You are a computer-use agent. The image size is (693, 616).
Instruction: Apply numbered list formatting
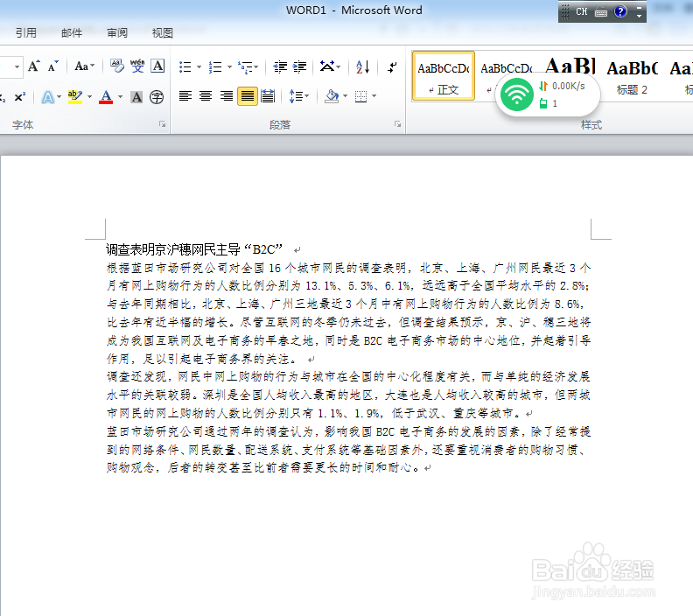[215, 67]
